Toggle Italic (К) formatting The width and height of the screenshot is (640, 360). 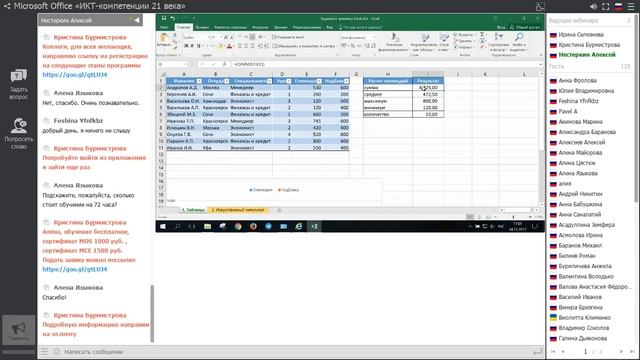pos(192,46)
